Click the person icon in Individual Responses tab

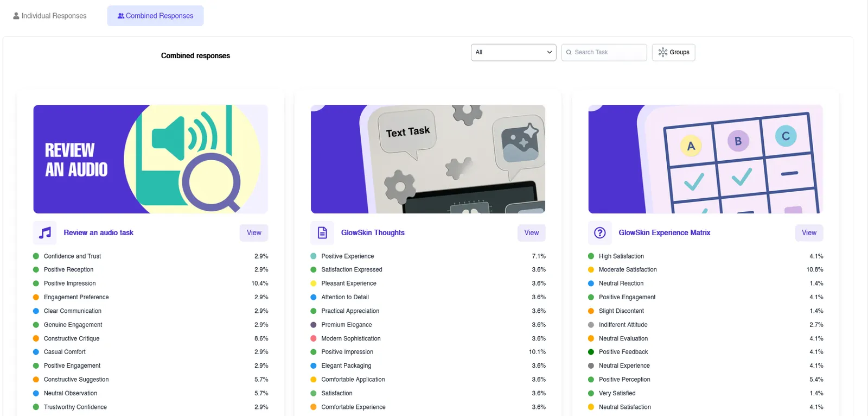click(x=16, y=16)
